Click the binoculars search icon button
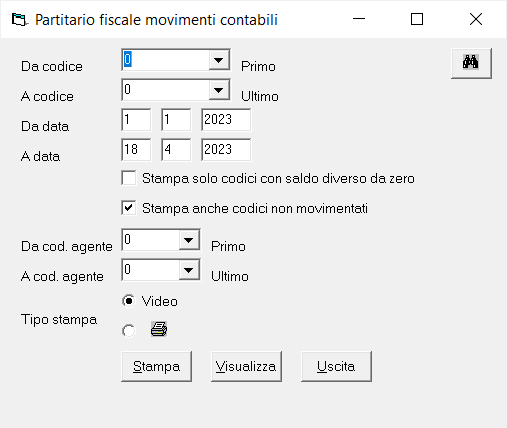The height and width of the screenshot is (428, 507). coord(471,63)
